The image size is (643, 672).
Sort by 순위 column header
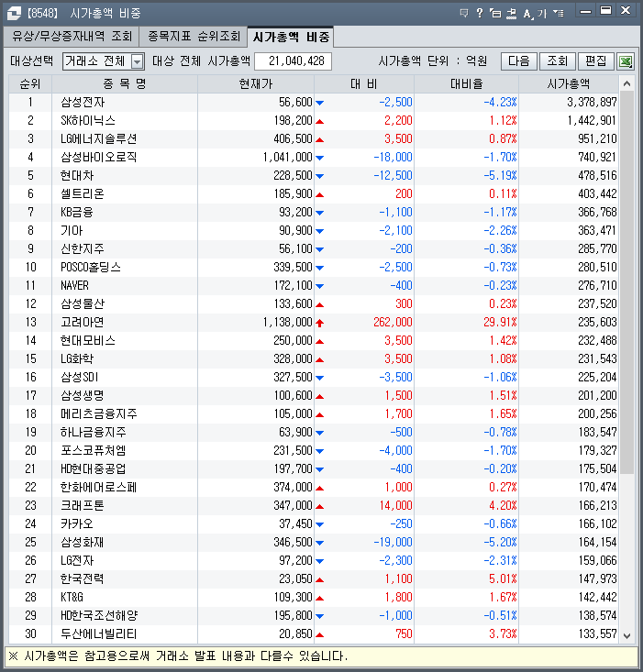[x=30, y=84]
